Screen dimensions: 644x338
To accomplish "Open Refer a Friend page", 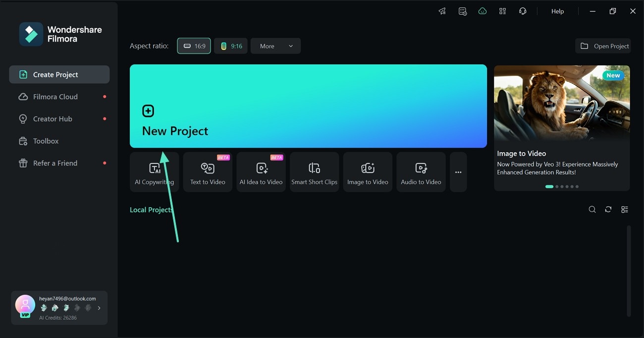I will [59, 163].
